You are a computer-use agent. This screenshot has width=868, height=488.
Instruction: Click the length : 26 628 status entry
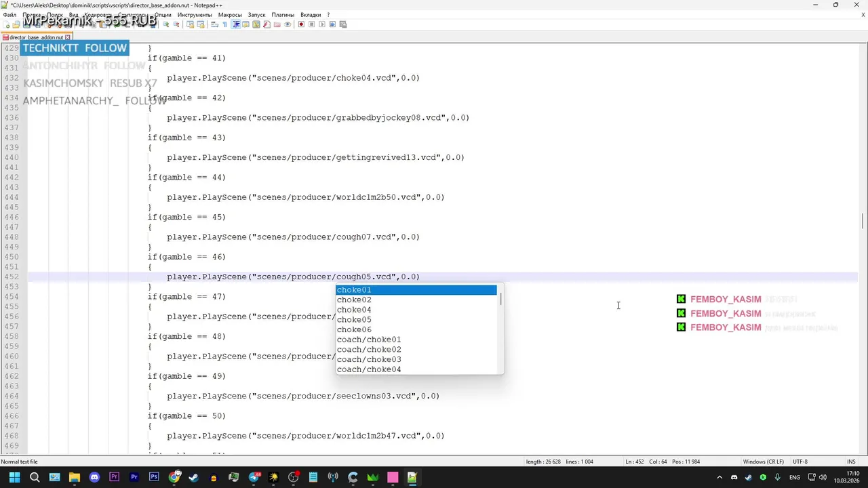click(x=543, y=462)
